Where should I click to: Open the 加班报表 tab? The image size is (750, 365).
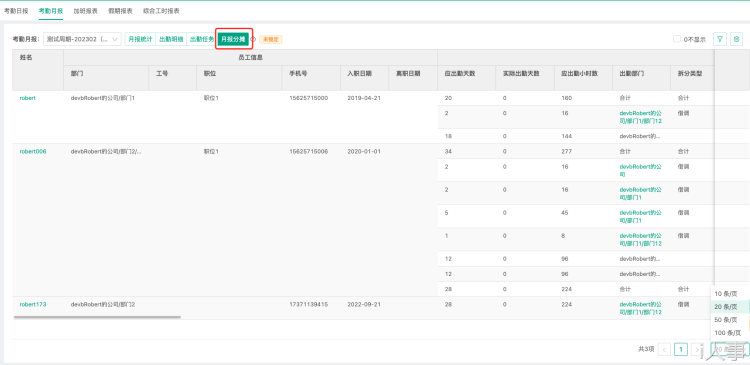point(86,11)
